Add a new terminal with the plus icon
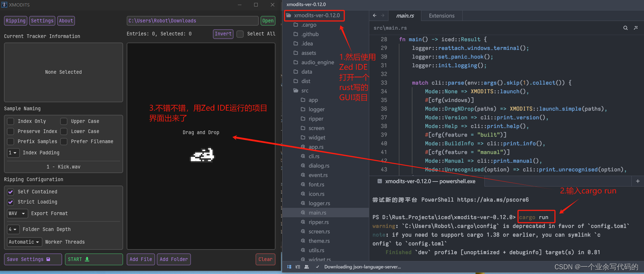Screen dimensions: 644x274 click(638, 181)
